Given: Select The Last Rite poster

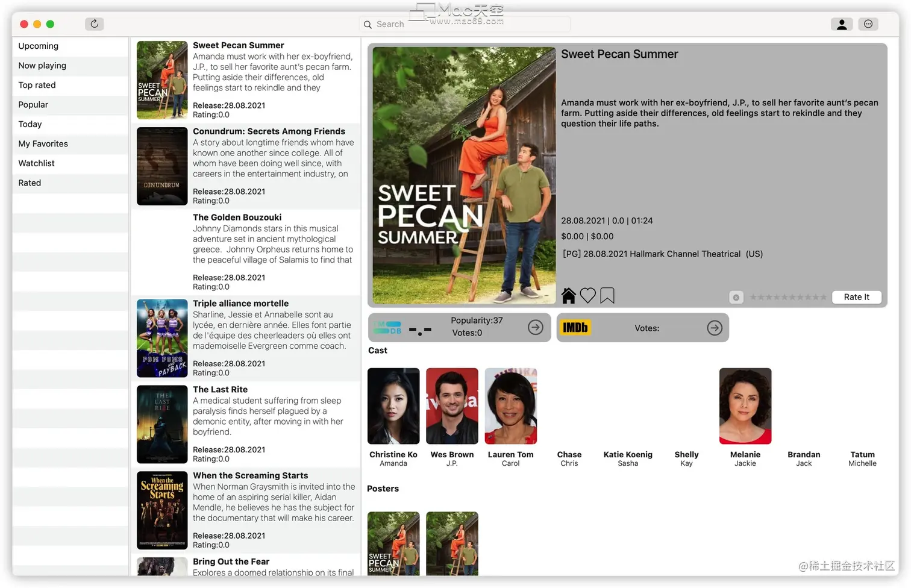Looking at the screenshot, I should coord(162,424).
